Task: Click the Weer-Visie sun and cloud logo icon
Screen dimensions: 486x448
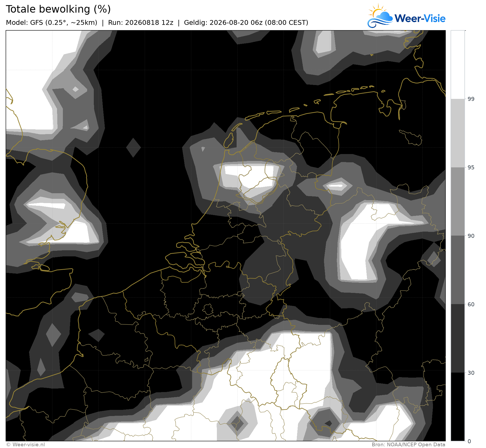Action: 380,16
